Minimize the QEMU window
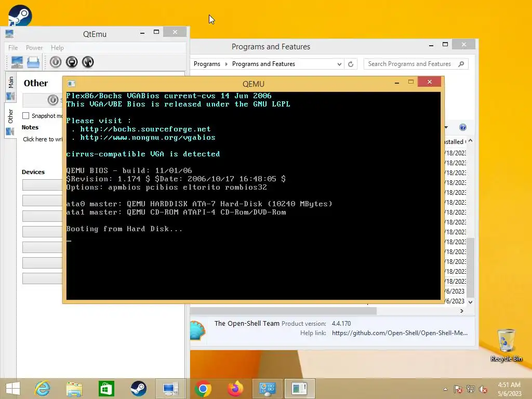Image resolution: width=532 pixels, height=399 pixels. [396, 83]
